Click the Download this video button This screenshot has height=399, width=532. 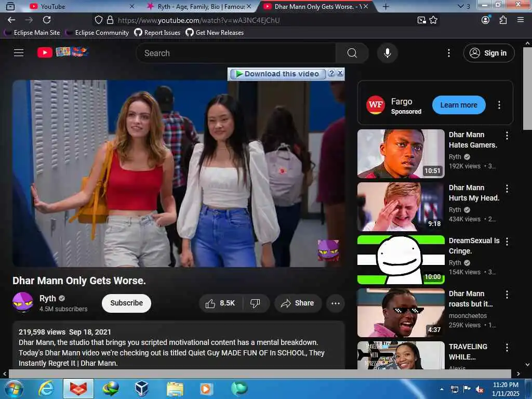point(278,74)
